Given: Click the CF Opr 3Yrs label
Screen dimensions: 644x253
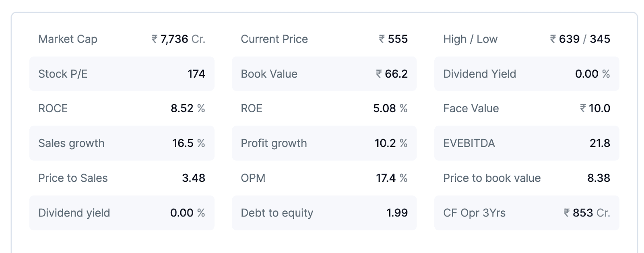Looking at the screenshot, I should tap(474, 213).
